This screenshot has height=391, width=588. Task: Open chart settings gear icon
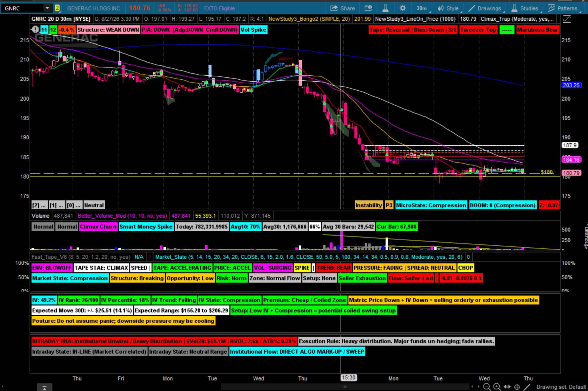[402, 8]
